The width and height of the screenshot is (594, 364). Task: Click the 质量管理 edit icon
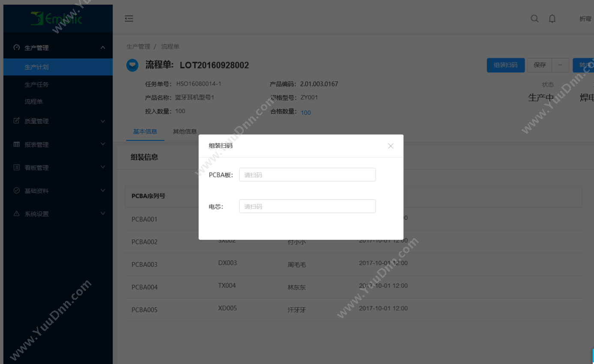point(17,121)
